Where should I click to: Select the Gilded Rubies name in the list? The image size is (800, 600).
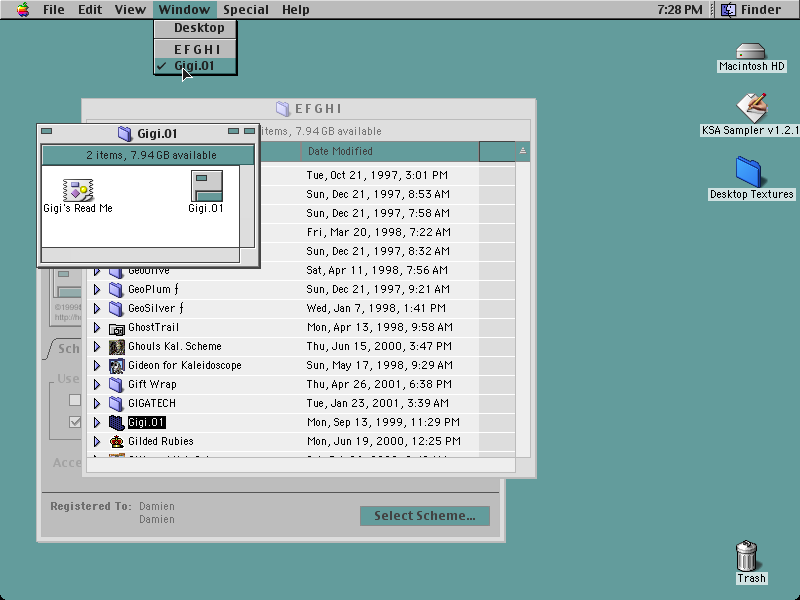161,441
